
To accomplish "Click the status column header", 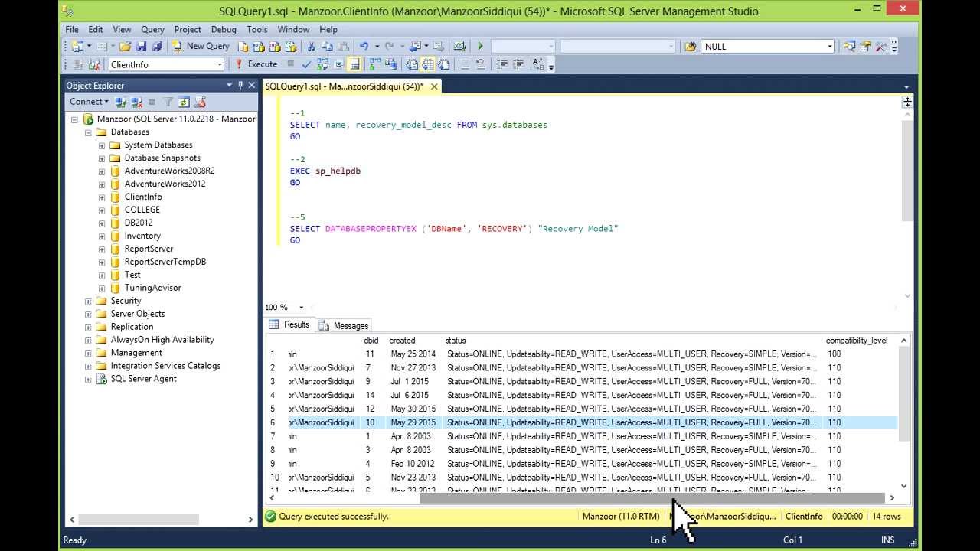I will coord(456,341).
